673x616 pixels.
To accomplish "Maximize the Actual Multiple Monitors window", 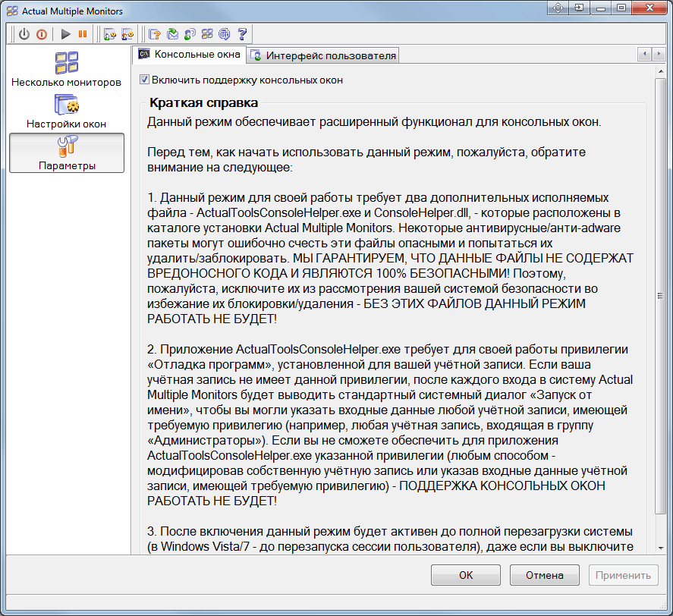I will click(x=621, y=8).
